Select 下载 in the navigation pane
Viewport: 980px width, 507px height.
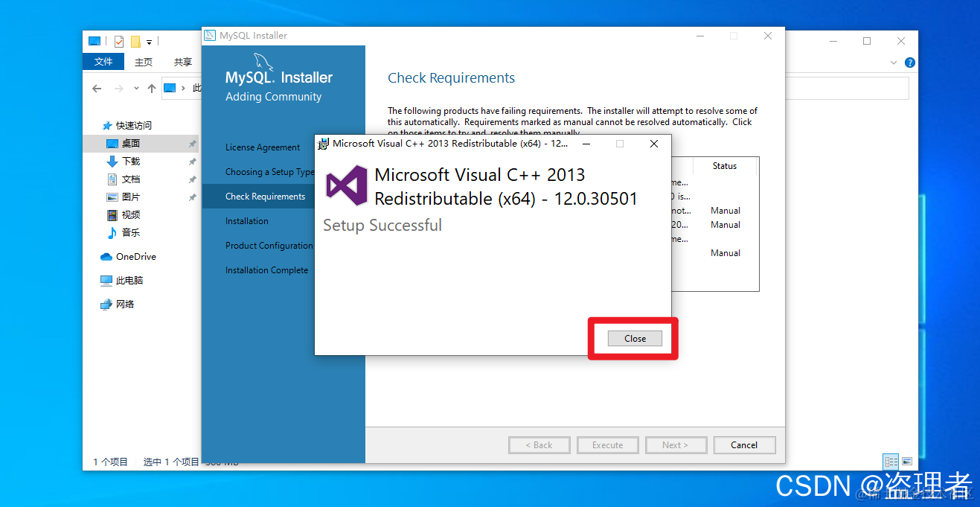tap(131, 162)
